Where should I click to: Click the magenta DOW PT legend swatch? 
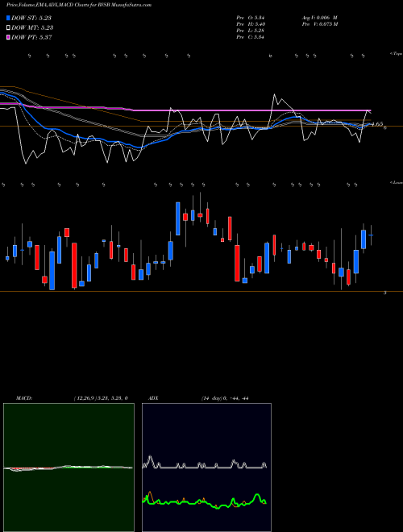[x=9, y=37]
